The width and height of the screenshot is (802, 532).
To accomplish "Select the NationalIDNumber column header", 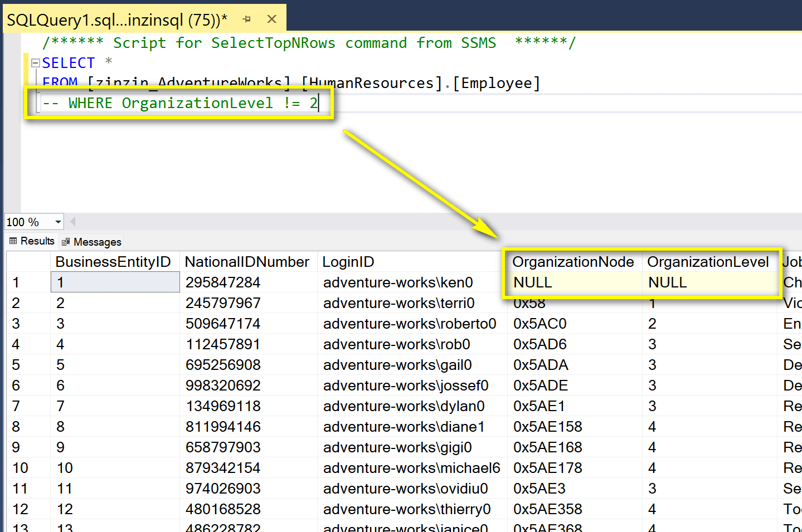I will click(248, 262).
